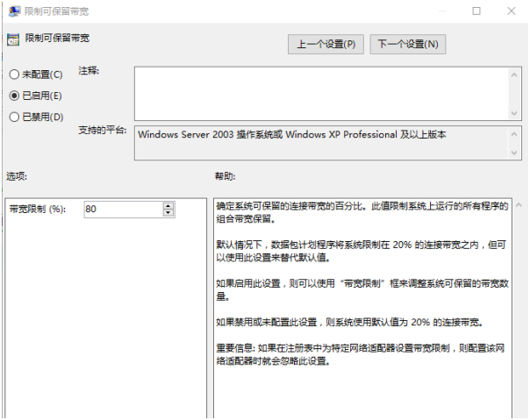
Task: Click scroll up arrow of the 帮助 panel
Action: point(519,205)
